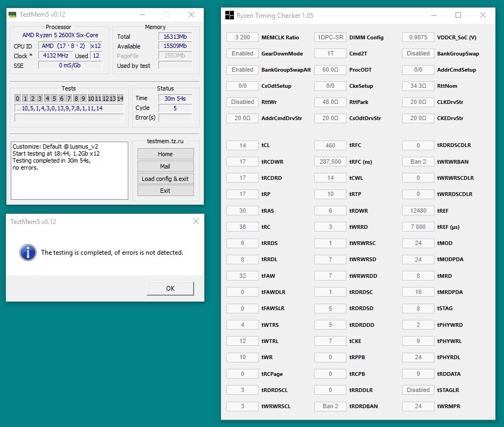The height and width of the screenshot is (427, 504).
Task: Select the tRFC (ns) value field
Action: point(330,162)
